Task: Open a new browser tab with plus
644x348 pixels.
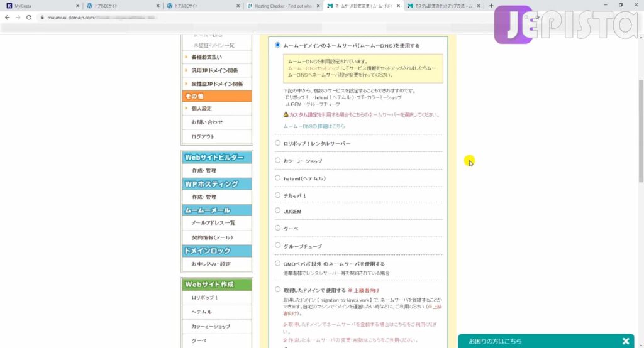Action: coord(491,6)
